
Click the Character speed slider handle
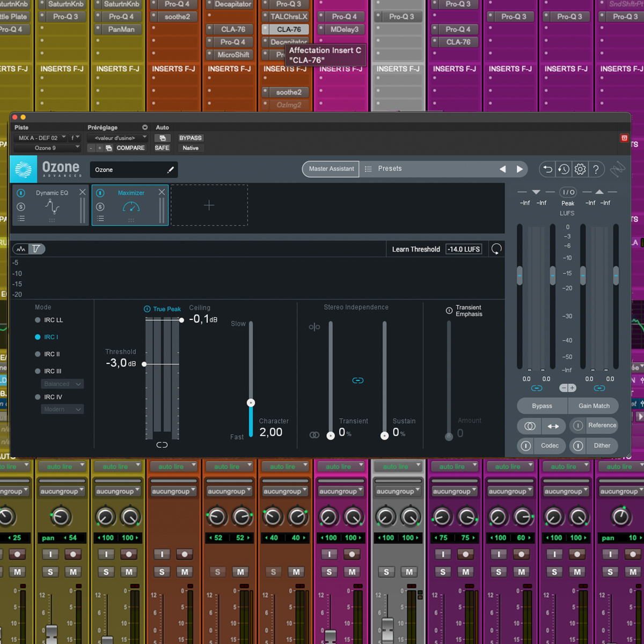251,402
